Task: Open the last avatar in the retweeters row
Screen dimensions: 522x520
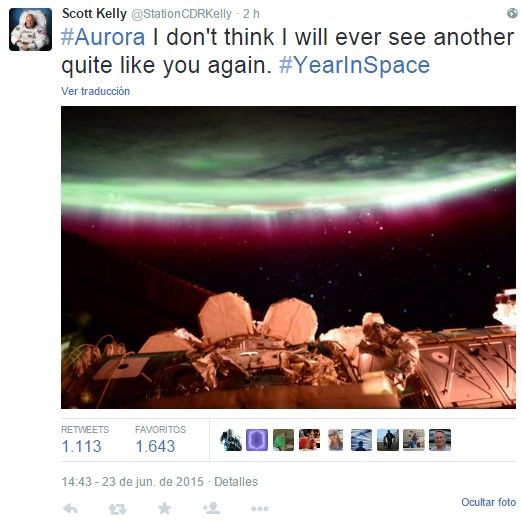Action: click(x=440, y=440)
